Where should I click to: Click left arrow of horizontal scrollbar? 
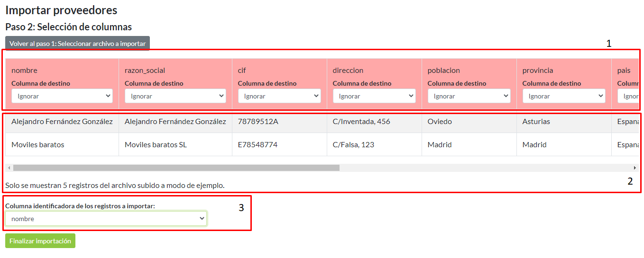pyautogui.click(x=9, y=168)
